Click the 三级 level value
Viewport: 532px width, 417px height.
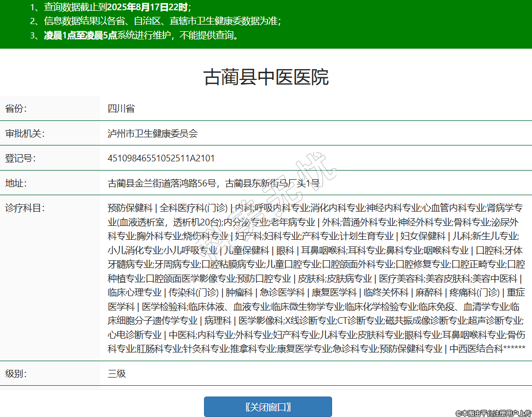[x=116, y=373]
